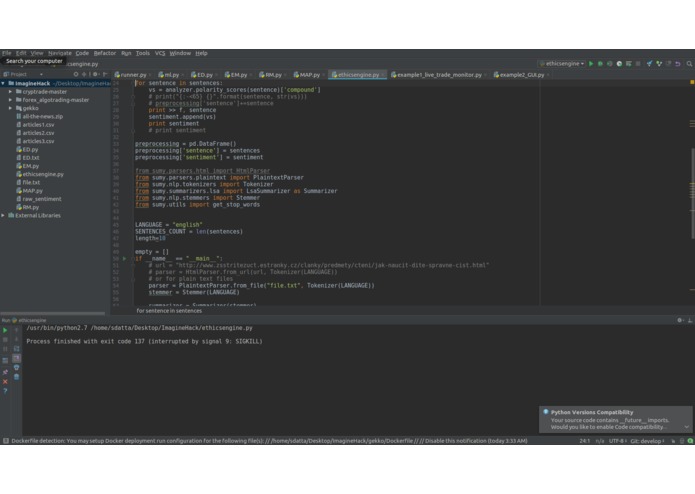The width and height of the screenshot is (695, 494).
Task: Expand External Libraries node
Action: pos(3,215)
